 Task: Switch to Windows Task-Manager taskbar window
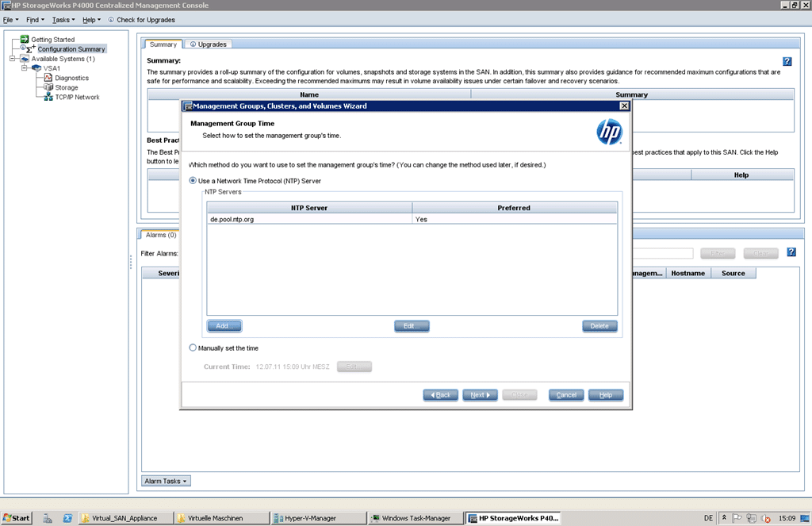click(x=416, y=518)
